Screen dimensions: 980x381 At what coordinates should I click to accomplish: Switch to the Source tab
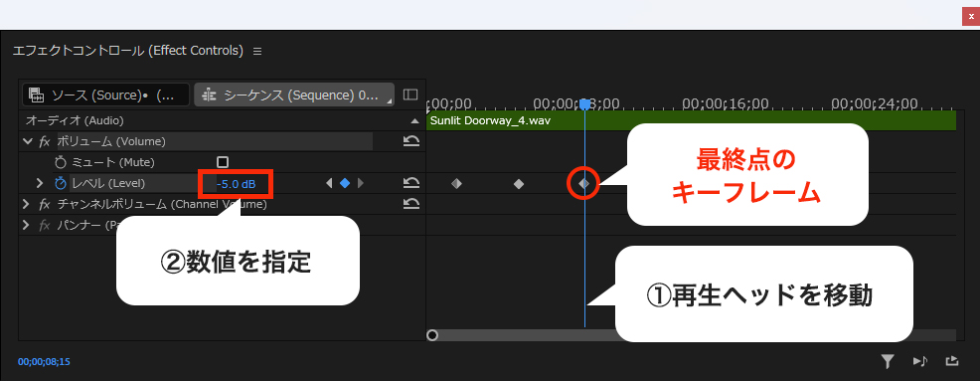coord(105,95)
